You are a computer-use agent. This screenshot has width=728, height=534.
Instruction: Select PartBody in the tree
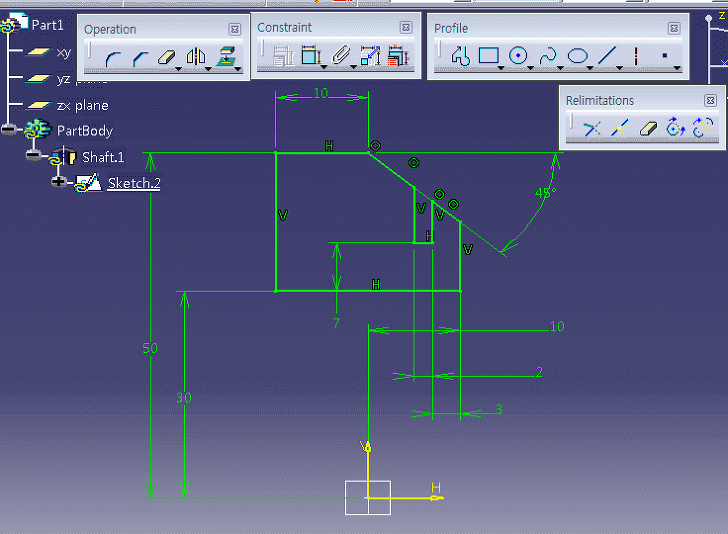pyautogui.click(x=85, y=131)
